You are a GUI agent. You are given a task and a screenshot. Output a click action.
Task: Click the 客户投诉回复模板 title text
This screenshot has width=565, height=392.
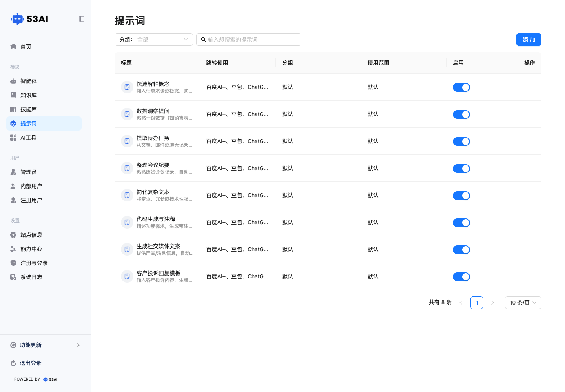point(159,273)
